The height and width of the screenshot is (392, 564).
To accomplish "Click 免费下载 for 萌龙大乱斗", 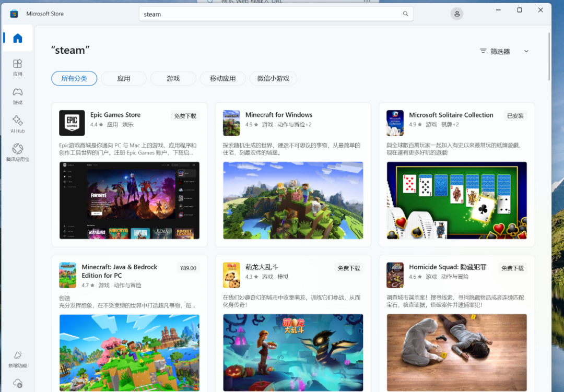I will tap(349, 268).
